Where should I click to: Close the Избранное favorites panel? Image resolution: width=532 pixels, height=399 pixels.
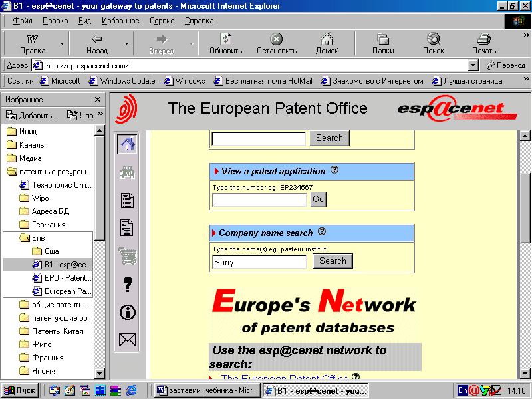[98, 99]
